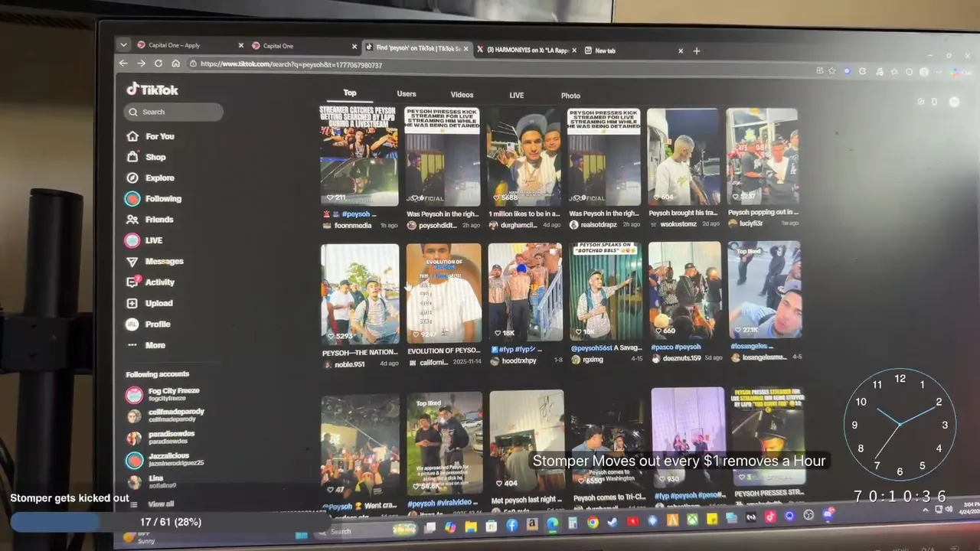Select the Photo results tab

pyautogui.click(x=570, y=96)
